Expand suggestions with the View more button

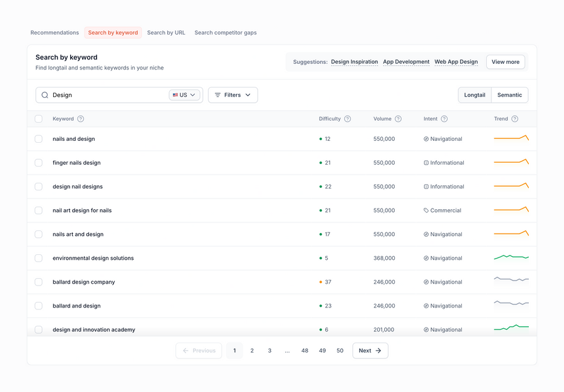tap(505, 62)
